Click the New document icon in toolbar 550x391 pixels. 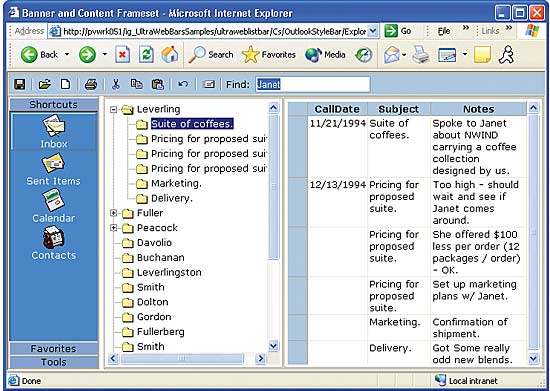(x=65, y=84)
